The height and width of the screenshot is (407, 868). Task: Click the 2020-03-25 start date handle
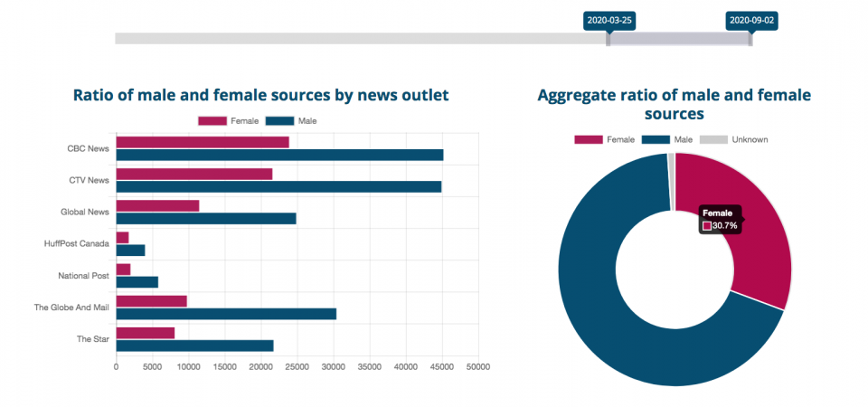pos(608,39)
